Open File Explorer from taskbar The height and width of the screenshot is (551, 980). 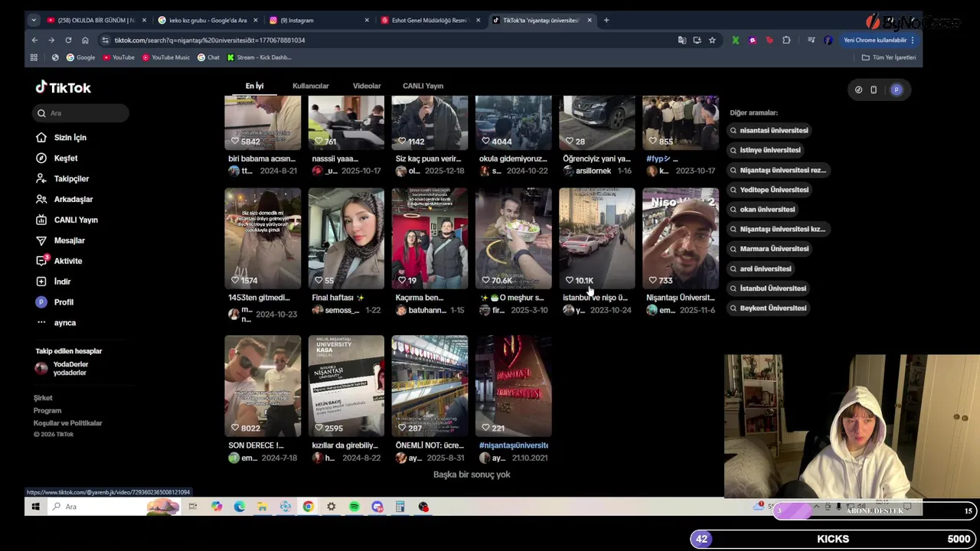click(x=262, y=507)
